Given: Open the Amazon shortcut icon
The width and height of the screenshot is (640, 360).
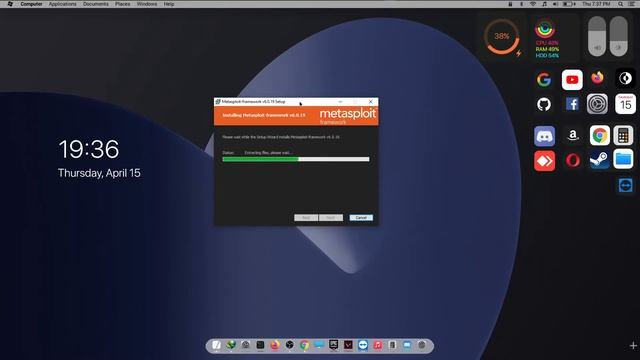Looking at the screenshot, I should click(572, 135).
